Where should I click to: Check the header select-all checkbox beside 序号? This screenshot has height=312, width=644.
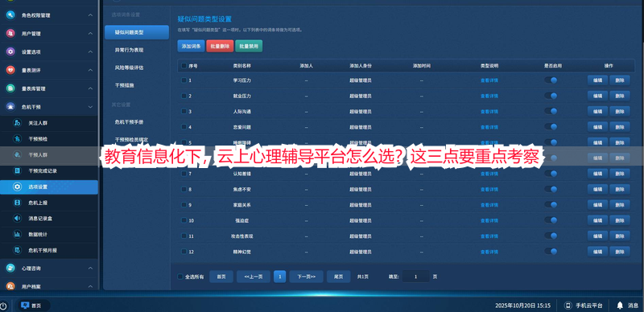coord(184,66)
